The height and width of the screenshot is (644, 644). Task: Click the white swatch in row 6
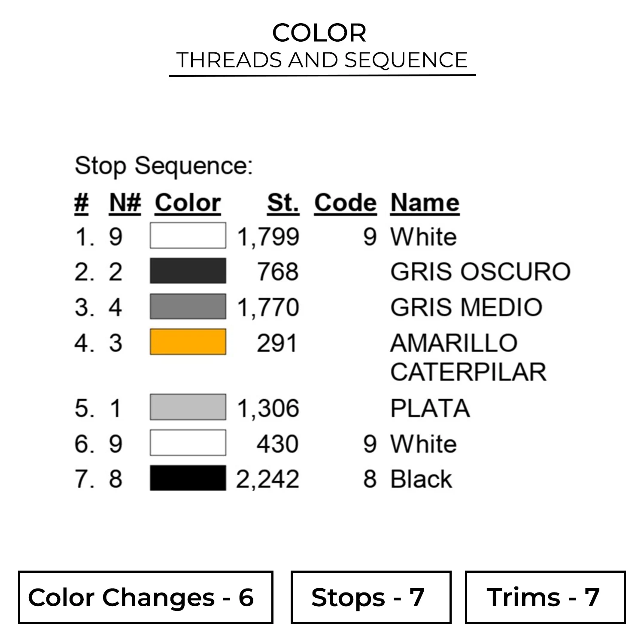click(188, 443)
